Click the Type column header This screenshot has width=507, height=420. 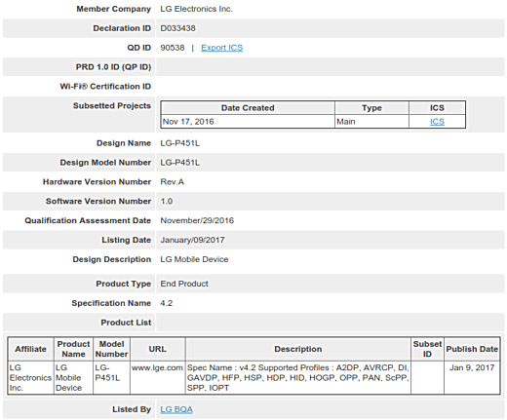[371, 108]
